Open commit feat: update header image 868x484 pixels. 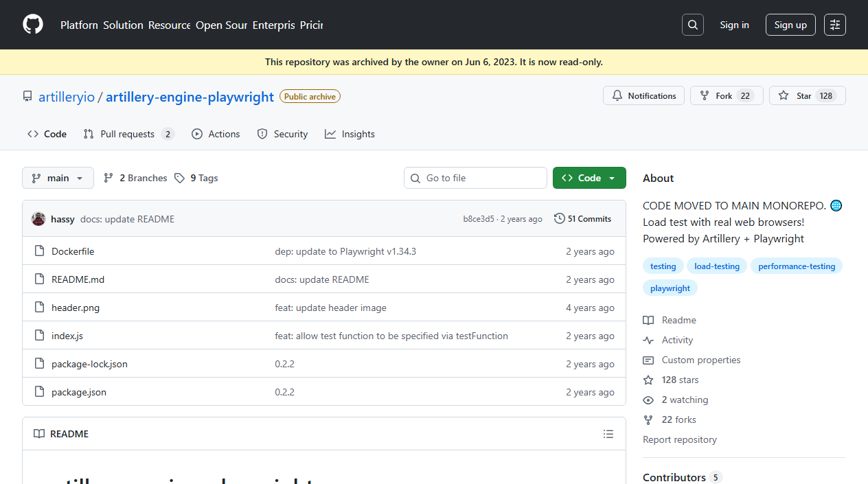pos(330,308)
